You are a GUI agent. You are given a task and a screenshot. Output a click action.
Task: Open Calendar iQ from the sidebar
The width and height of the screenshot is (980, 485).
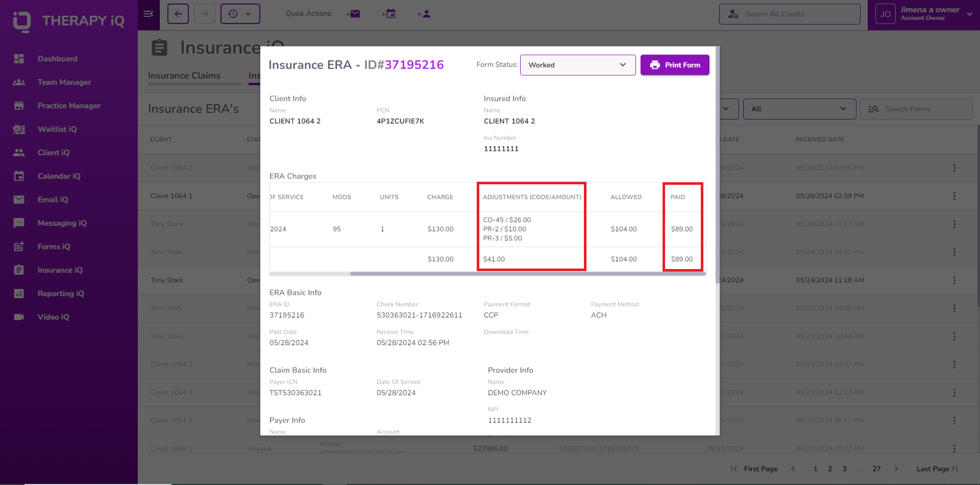click(x=19, y=176)
